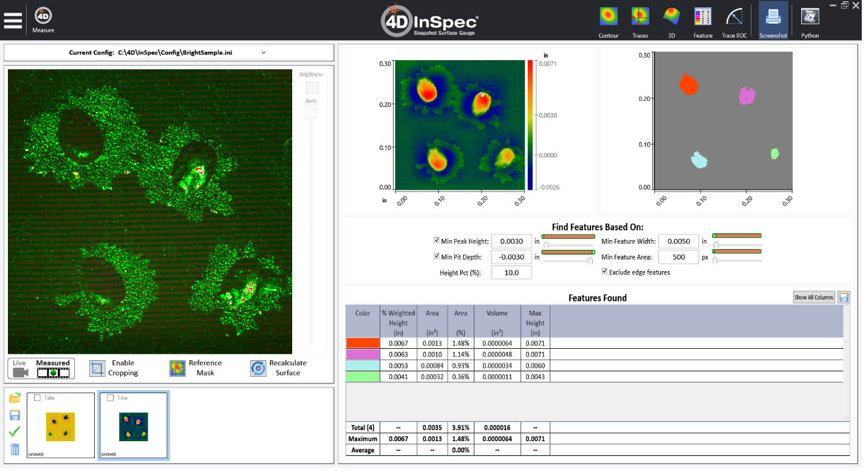This screenshot has height=474, width=868.
Task: Open the hamburger main menu
Action: pyautogui.click(x=13, y=20)
